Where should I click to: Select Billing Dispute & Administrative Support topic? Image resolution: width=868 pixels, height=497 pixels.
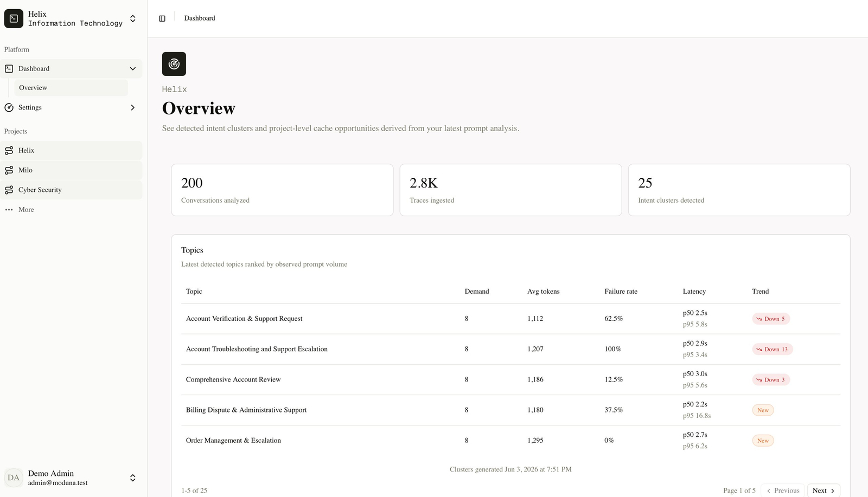(x=246, y=410)
